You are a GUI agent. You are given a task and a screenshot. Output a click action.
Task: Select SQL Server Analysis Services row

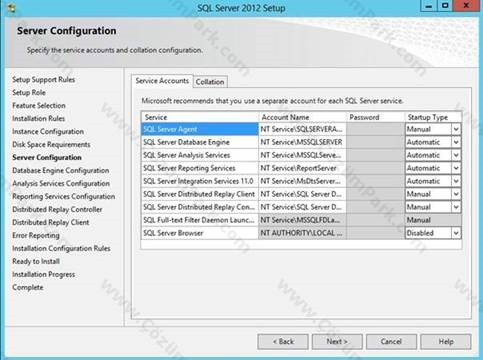coord(200,155)
